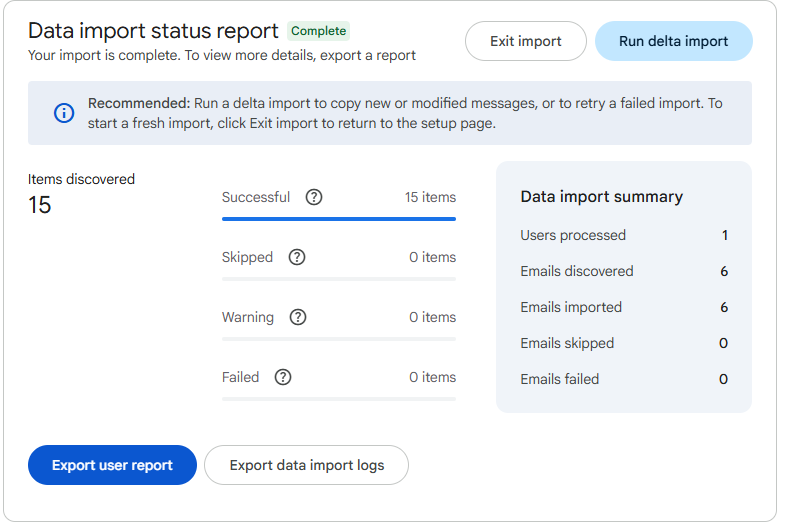Viewport: 794px width, 528px height.
Task: Click the 'Emails failed' row label
Action: (560, 379)
